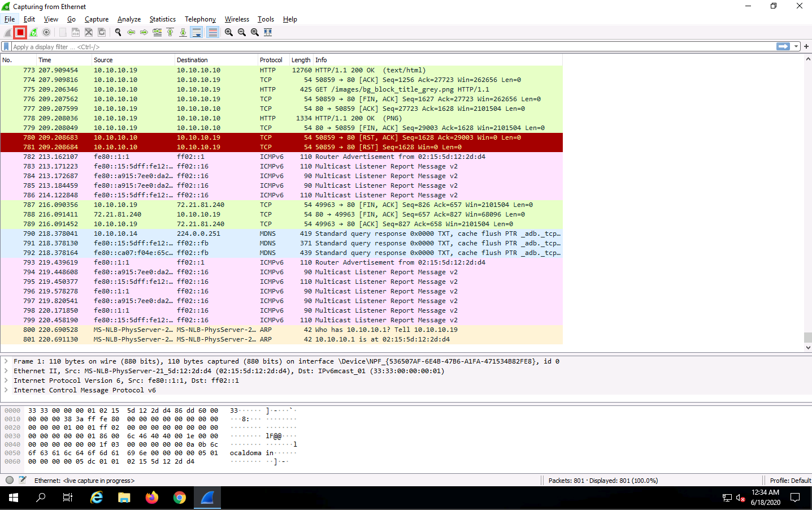Zoom in the main window text

click(229, 32)
